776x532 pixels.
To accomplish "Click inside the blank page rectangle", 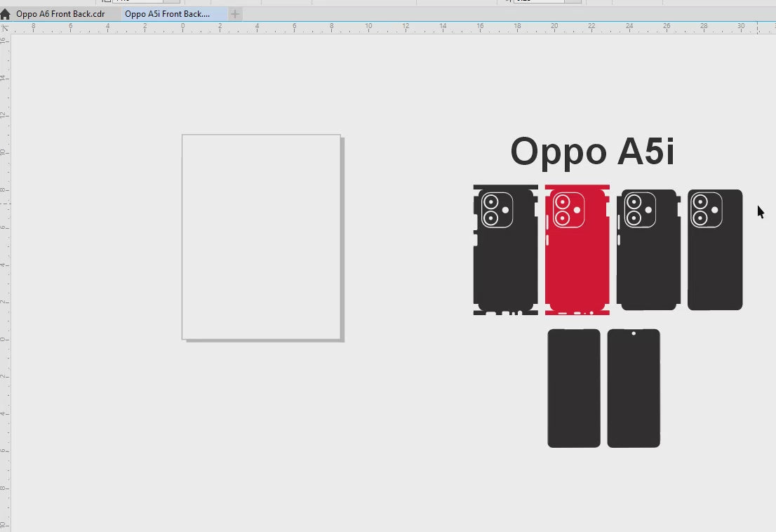I will point(261,237).
